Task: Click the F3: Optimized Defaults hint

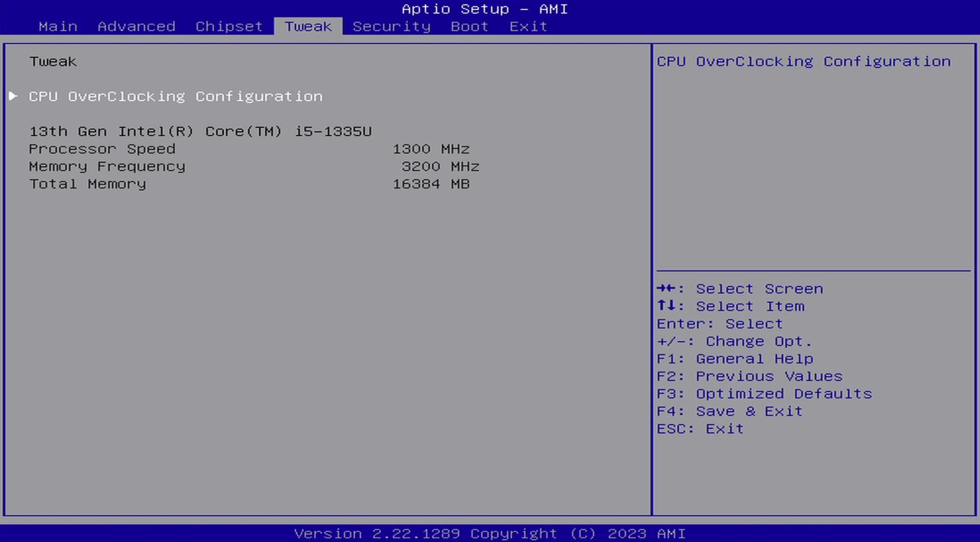Action: (x=765, y=394)
